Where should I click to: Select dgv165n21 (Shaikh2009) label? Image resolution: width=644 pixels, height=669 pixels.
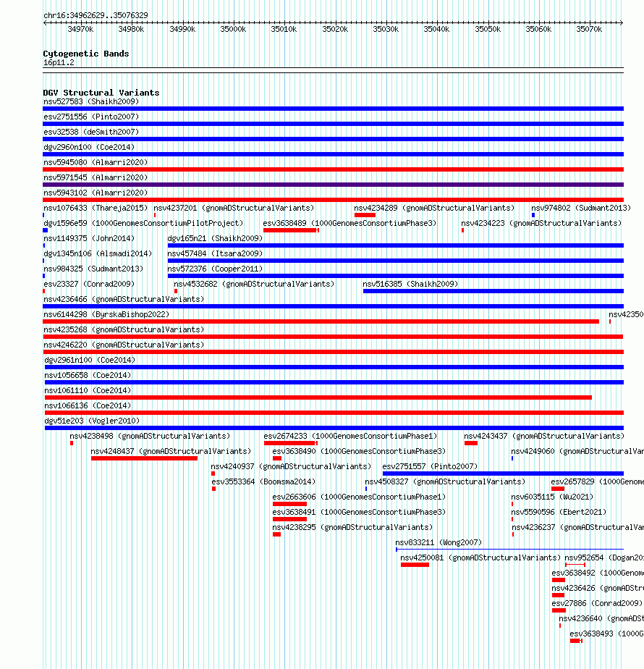(215, 238)
